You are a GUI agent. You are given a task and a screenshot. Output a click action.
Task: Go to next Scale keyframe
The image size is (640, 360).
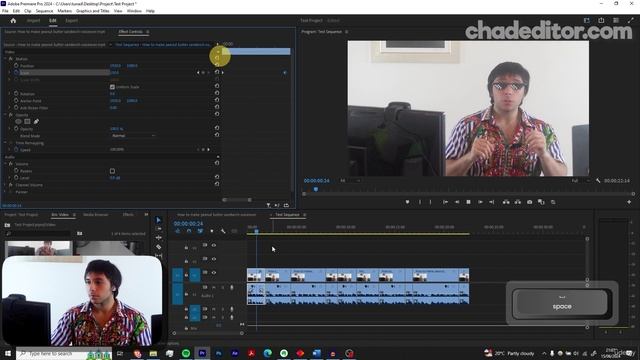point(208,73)
